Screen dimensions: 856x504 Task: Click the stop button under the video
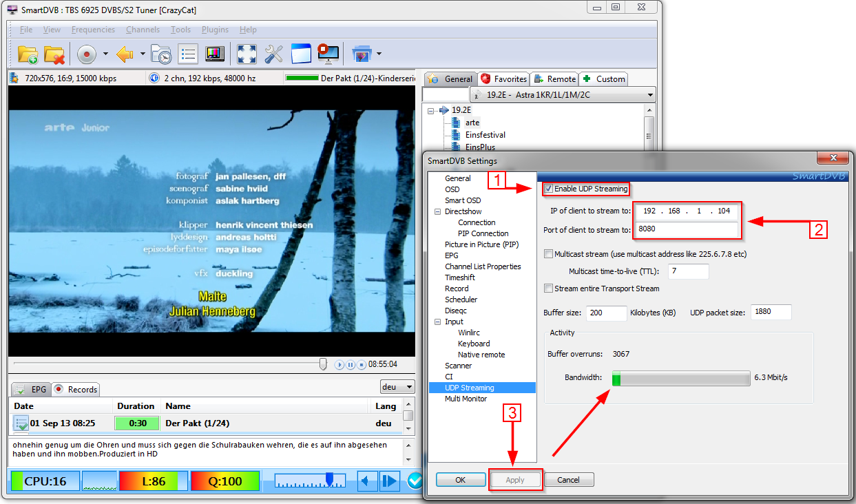pyautogui.click(x=362, y=365)
